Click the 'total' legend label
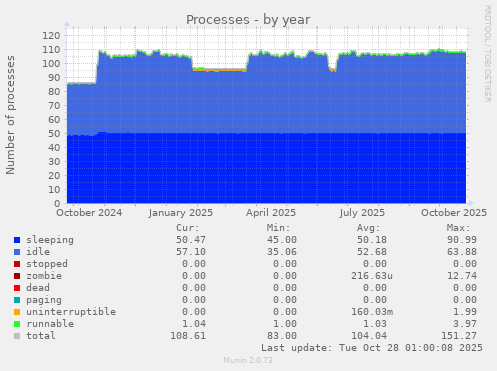The height and width of the screenshot is (371, 497). point(41,336)
